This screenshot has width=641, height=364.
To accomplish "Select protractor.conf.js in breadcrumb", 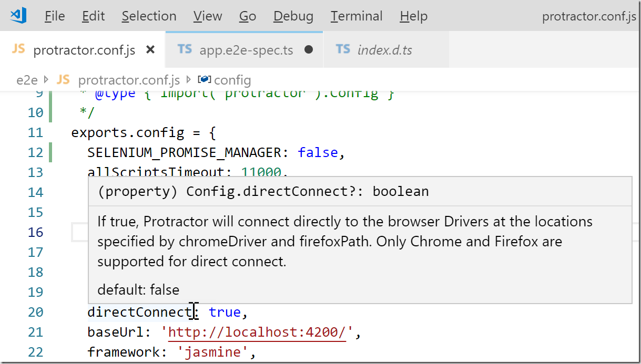I will point(129,80).
